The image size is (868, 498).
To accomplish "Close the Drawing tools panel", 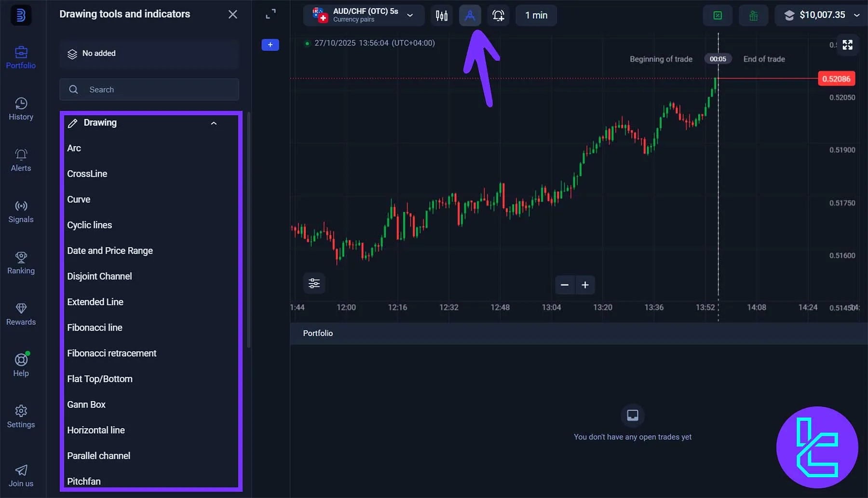I will (x=233, y=14).
